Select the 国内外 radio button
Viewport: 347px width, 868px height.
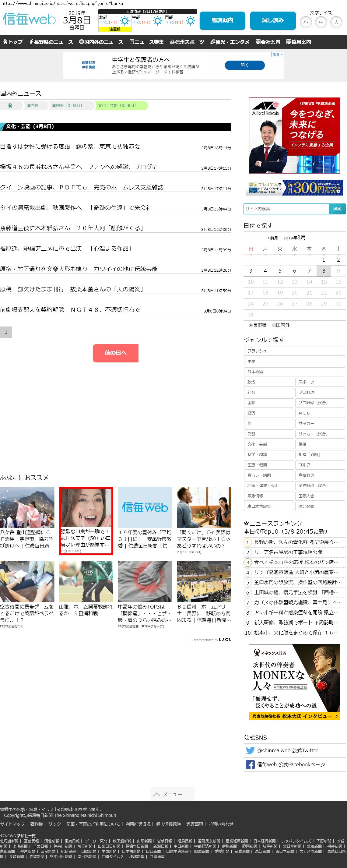(274, 325)
